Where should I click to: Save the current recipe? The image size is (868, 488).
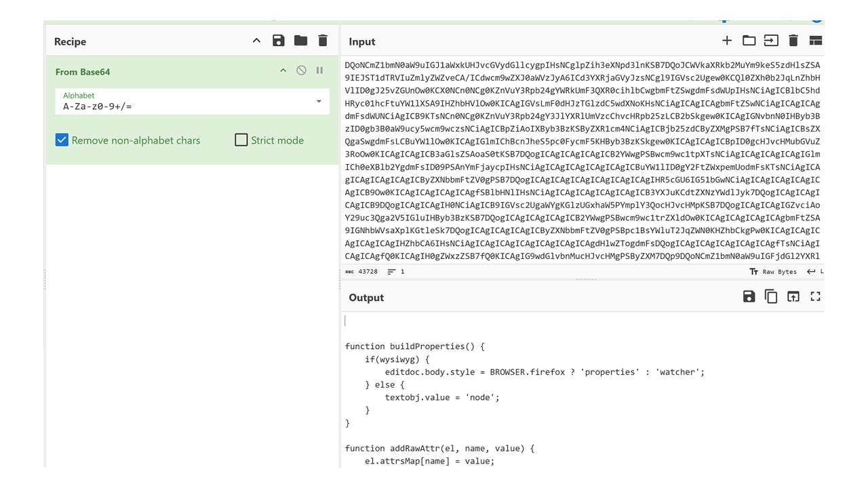pos(278,41)
